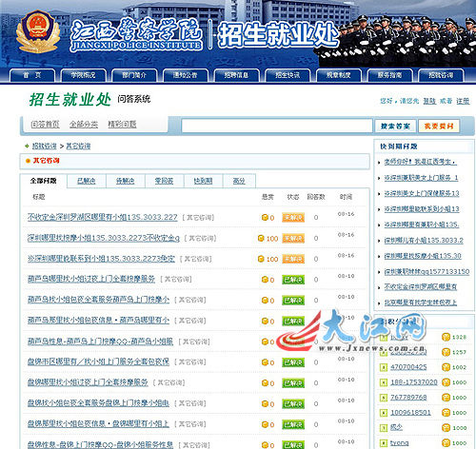This screenshot has height=449, width=476.
Task: Click the 注册 register link
Action: (x=463, y=101)
